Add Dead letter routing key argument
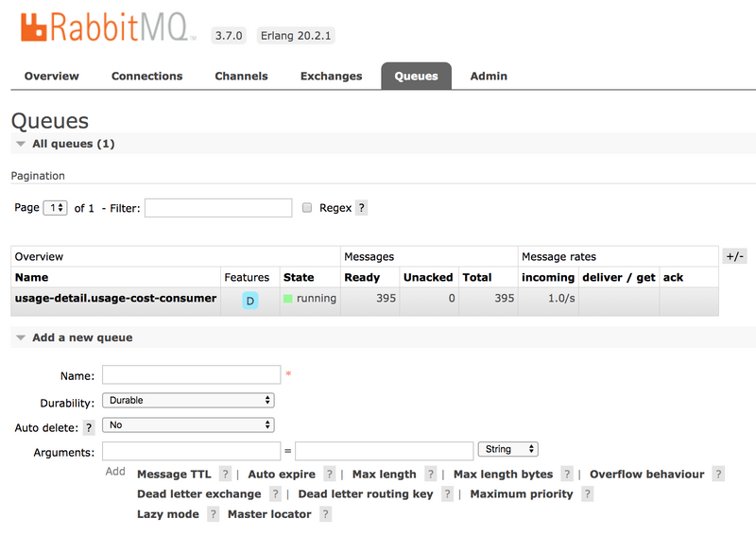756x536 pixels. [x=366, y=494]
